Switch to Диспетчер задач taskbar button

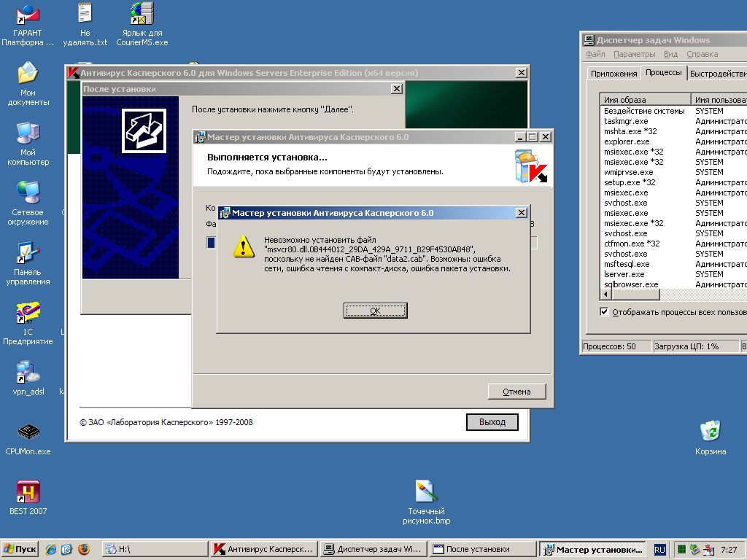(x=374, y=550)
